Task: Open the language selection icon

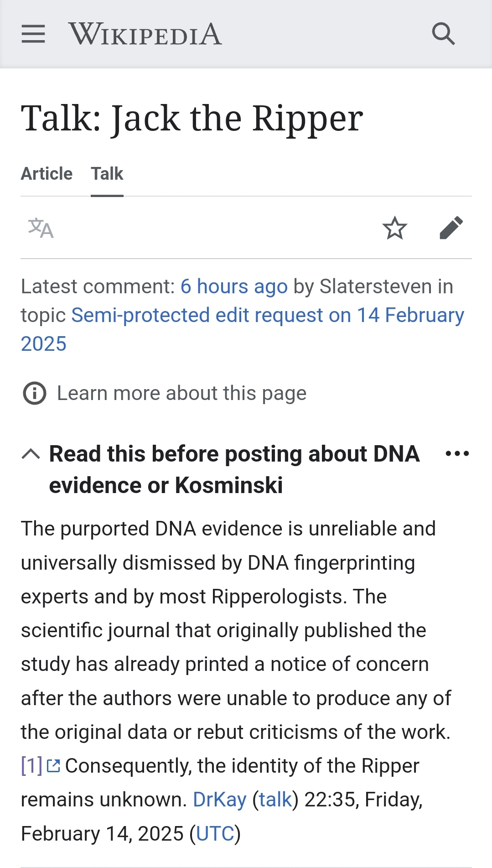Action: point(41,228)
